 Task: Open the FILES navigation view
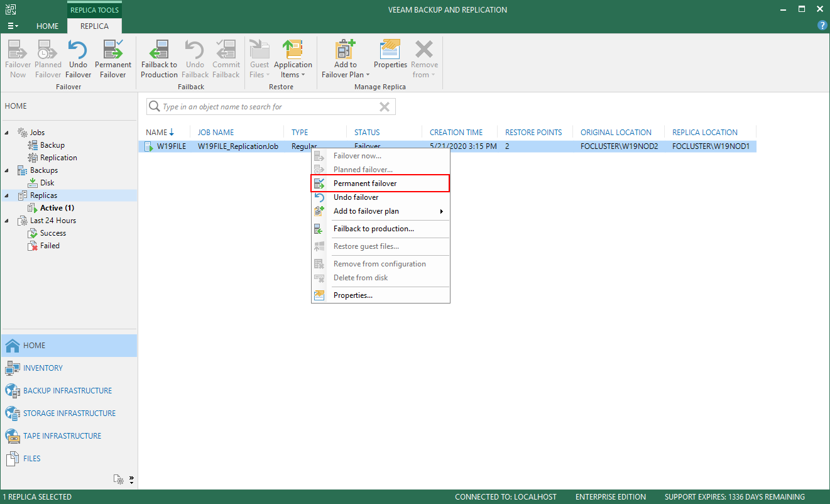[68, 459]
